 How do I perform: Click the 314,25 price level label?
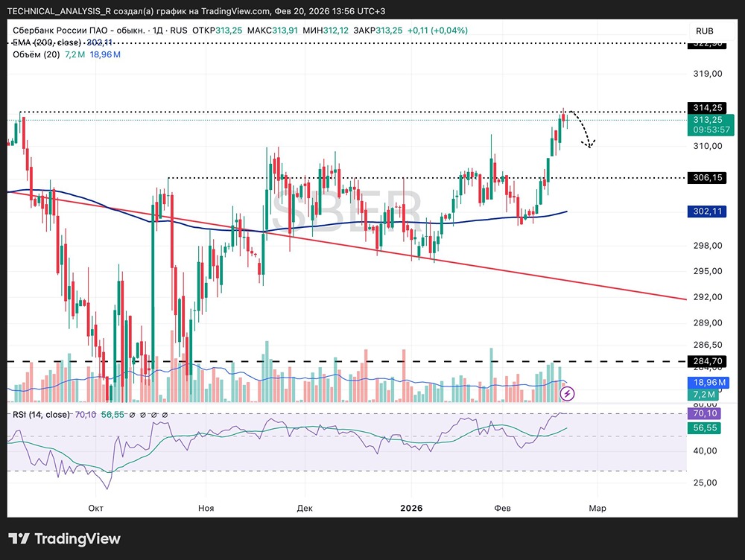point(707,108)
